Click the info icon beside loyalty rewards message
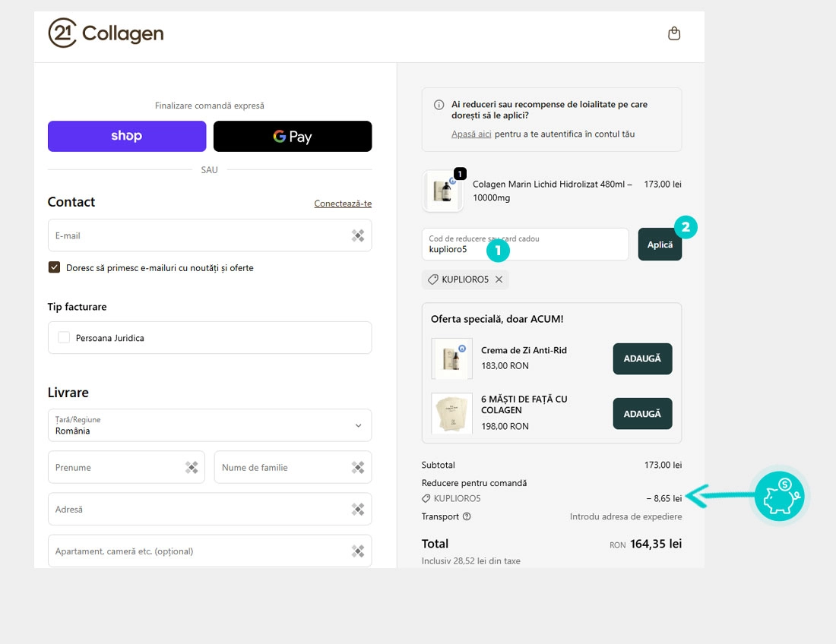The height and width of the screenshot is (644, 836). [439, 105]
